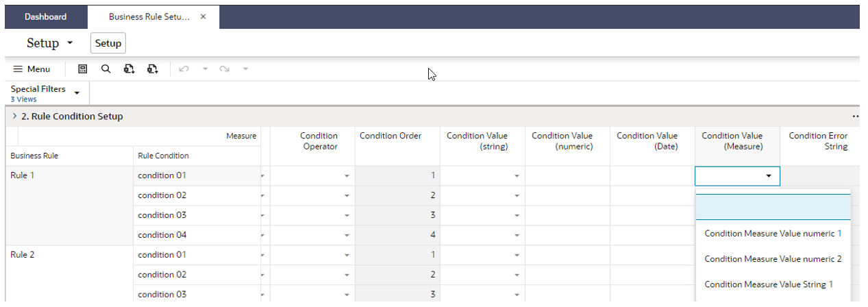Open the undo history dropdown arrow
The image size is (868, 307).
[x=203, y=69]
